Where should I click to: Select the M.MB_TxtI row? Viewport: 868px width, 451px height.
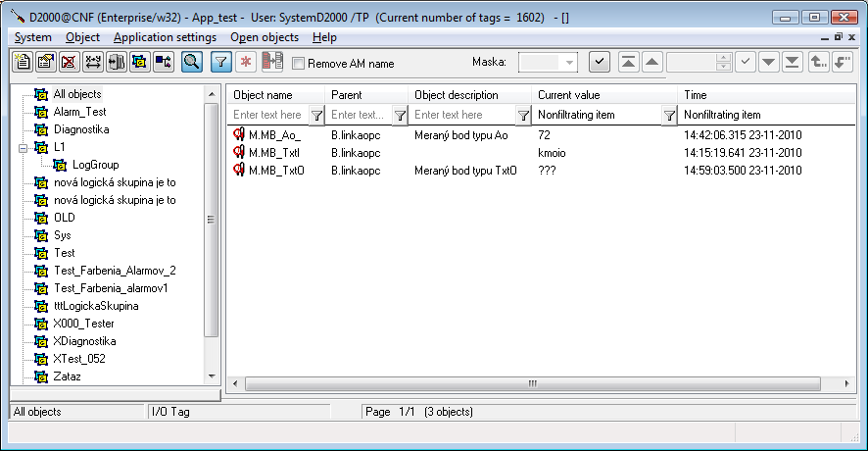click(x=274, y=153)
